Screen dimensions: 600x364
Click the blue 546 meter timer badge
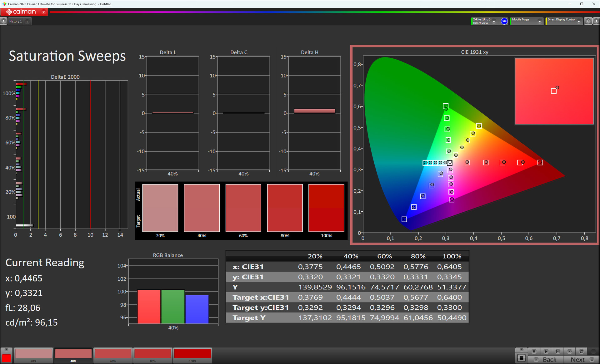[x=504, y=21]
